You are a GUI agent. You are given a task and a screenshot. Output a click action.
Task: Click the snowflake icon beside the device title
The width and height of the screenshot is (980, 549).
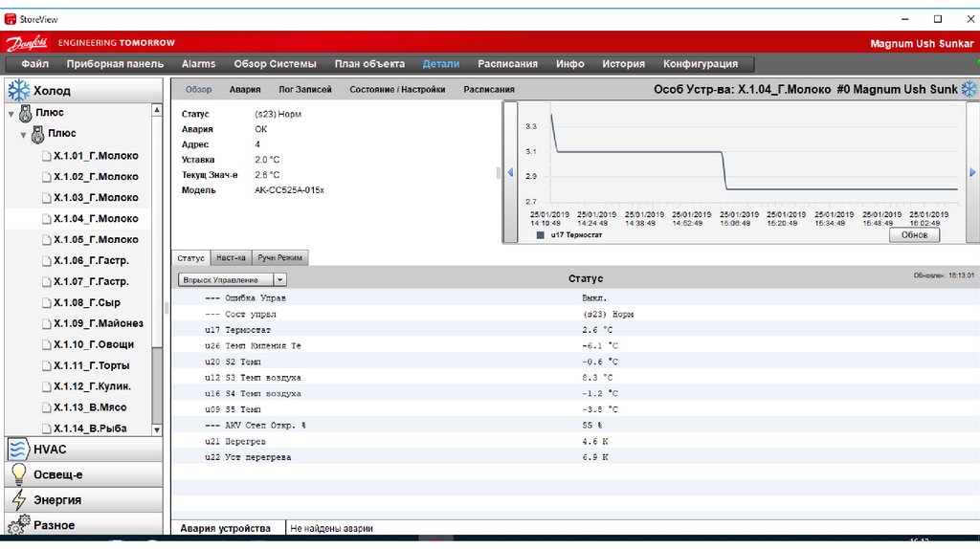[x=969, y=89]
